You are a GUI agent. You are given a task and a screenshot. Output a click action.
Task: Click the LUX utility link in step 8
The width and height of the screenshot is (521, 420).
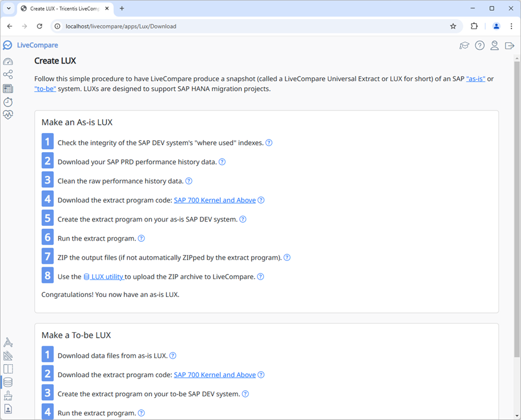pos(105,276)
